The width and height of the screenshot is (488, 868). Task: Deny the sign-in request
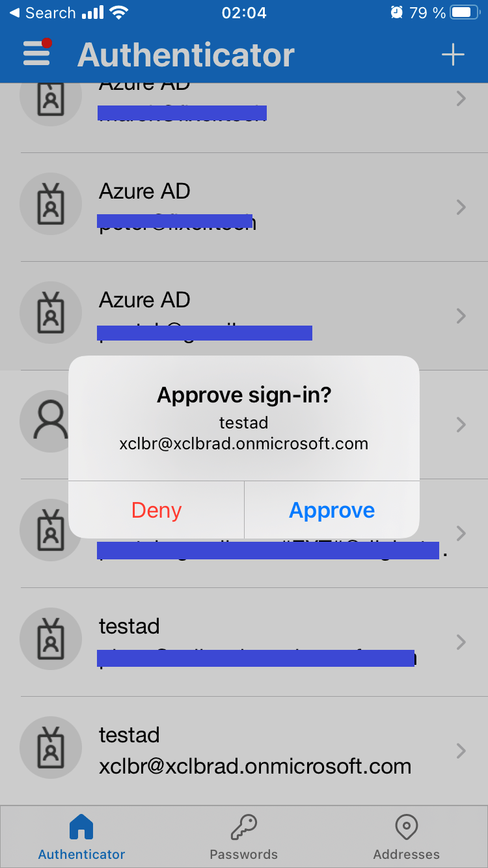(x=156, y=511)
